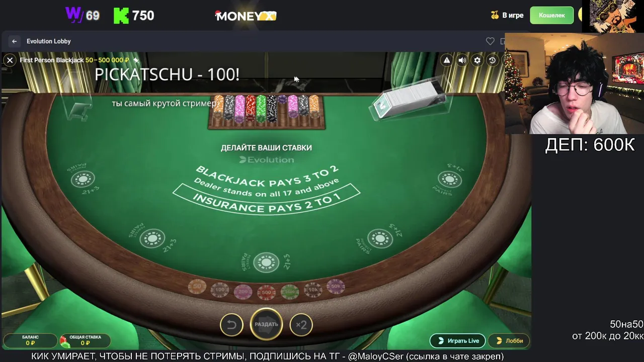Open the Лобби button
This screenshot has width=644, height=362.
[509, 341]
